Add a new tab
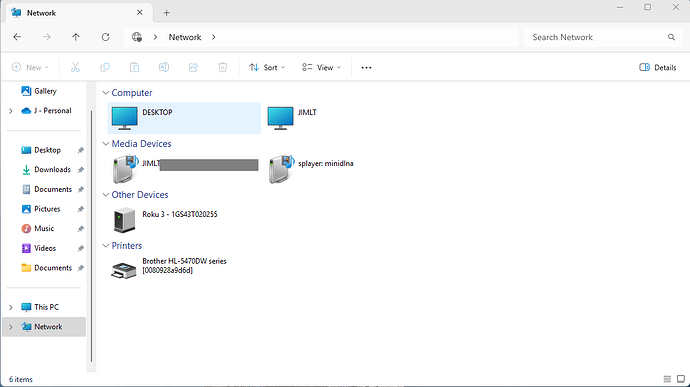The width and height of the screenshot is (690, 387). [166, 13]
